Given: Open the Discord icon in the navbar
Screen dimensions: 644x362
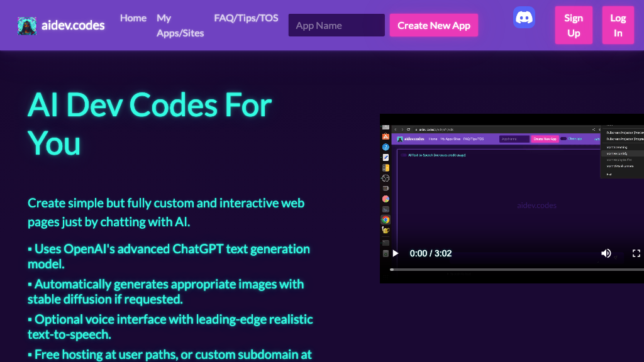Looking at the screenshot, I should point(524,17).
